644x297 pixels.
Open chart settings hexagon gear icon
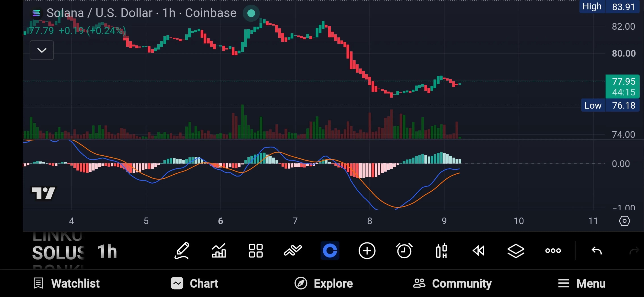pyautogui.click(x=624, y=221)
